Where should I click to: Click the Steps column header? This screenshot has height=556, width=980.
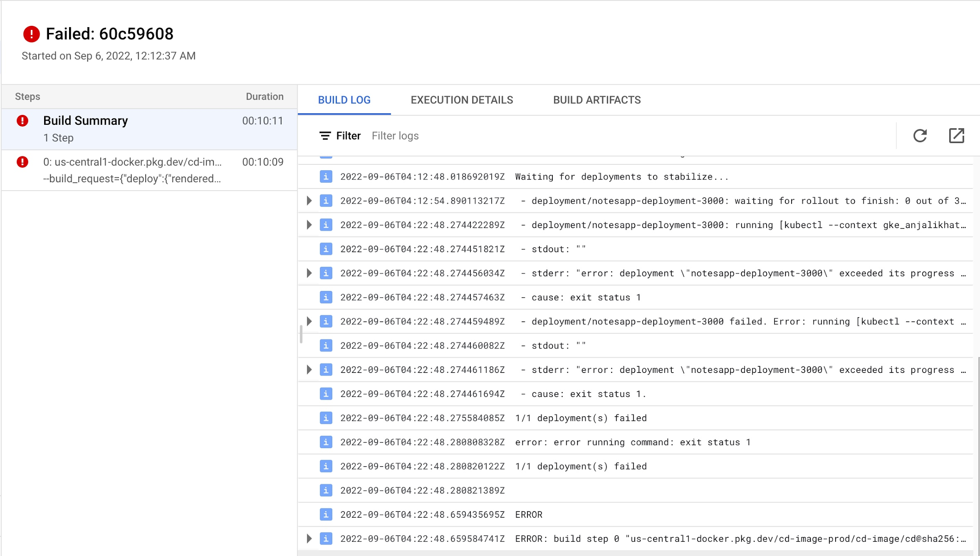(28, 97)
